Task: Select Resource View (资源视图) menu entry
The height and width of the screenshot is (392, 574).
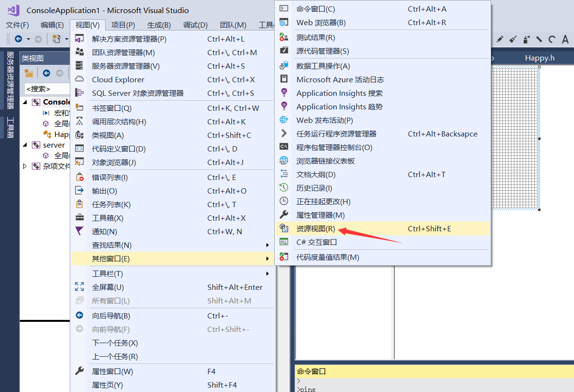Action: pyautogui.click(x=383, y=228)
